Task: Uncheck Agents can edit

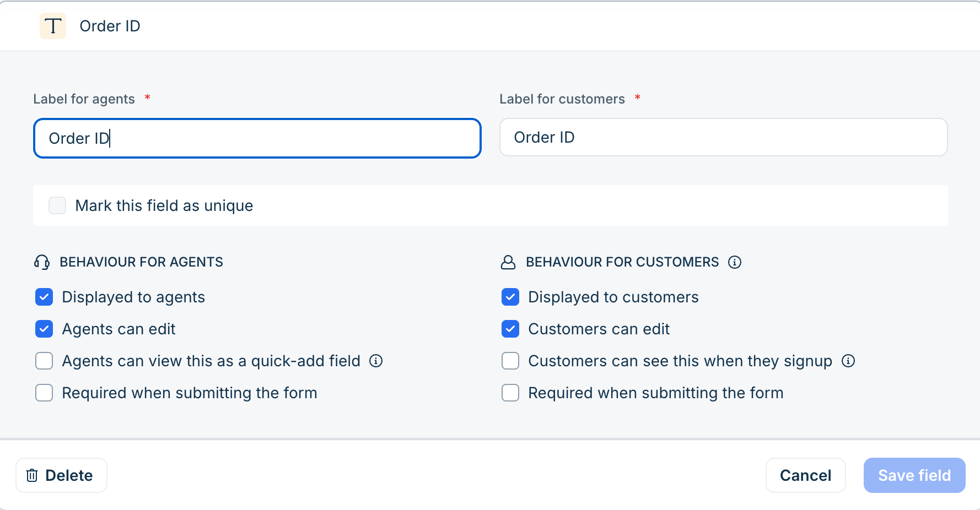Action: [x=44, y=329]
